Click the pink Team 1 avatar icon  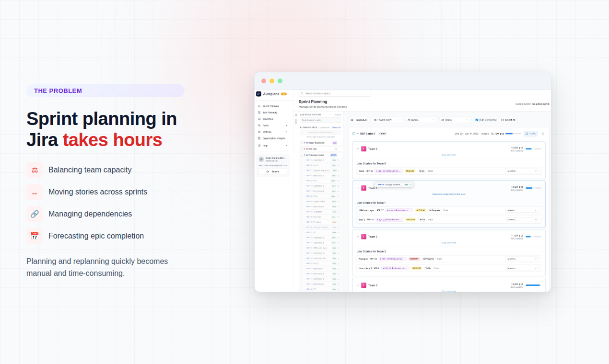point(363,188)
